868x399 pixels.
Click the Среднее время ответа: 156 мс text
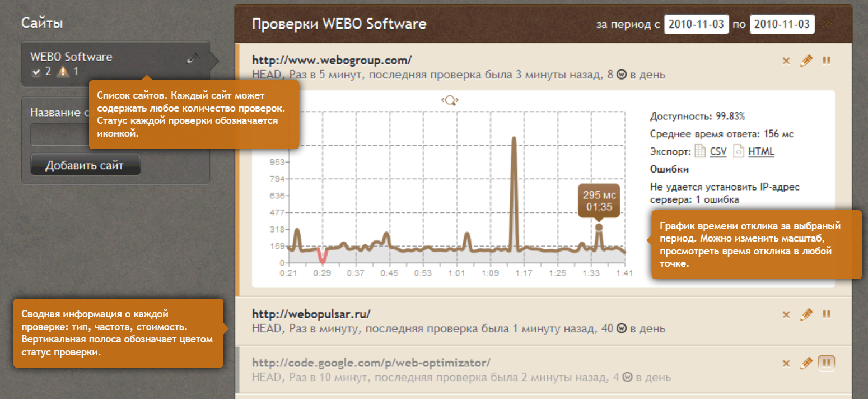722,134
